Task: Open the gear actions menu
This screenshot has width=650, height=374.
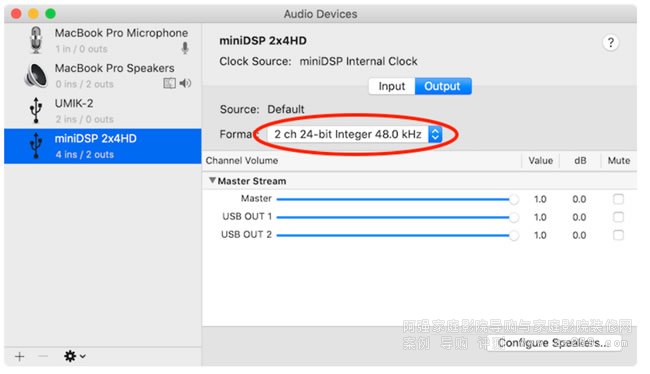Action: coord(75,356)
